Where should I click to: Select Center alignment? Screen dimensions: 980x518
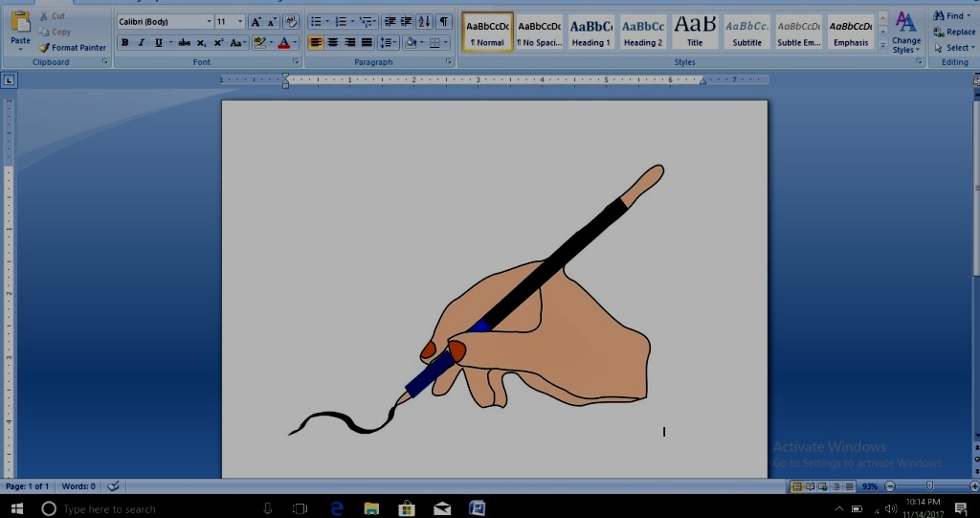(333, 42)
